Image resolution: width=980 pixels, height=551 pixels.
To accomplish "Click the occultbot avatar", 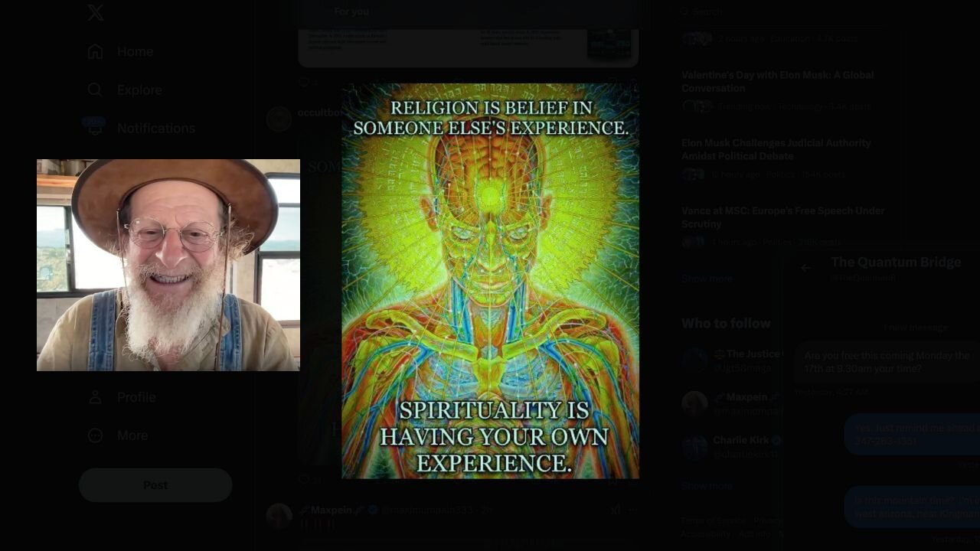I will [x=279, y=119].
